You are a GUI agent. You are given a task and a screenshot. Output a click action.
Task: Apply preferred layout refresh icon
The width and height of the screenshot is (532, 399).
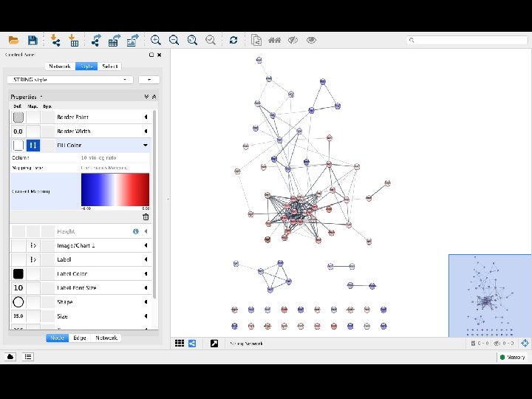233,40
